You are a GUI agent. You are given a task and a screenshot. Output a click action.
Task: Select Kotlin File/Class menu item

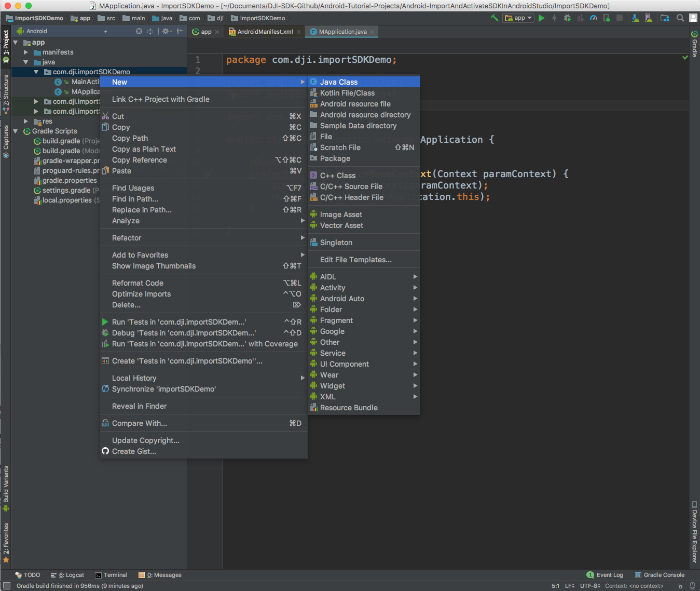pos(364,93)
